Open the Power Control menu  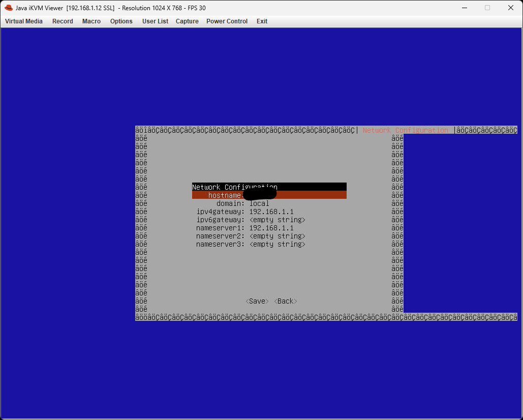tap(227, 21)
